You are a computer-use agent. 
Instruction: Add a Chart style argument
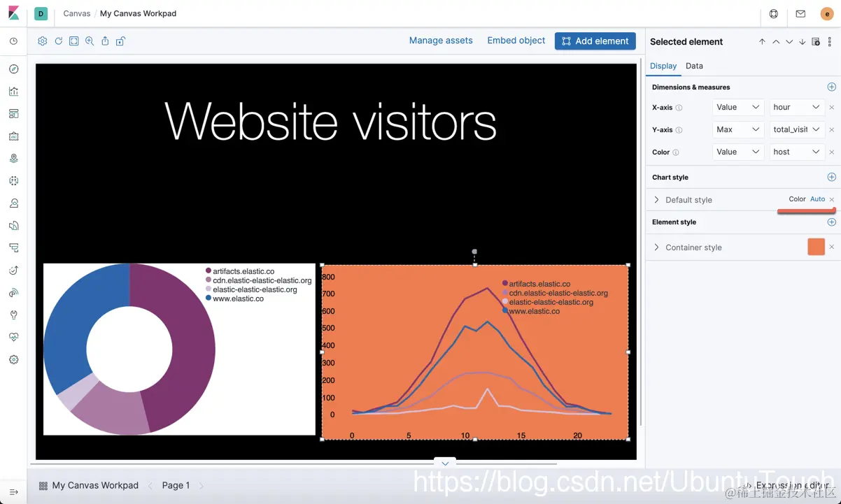(832, 177)
